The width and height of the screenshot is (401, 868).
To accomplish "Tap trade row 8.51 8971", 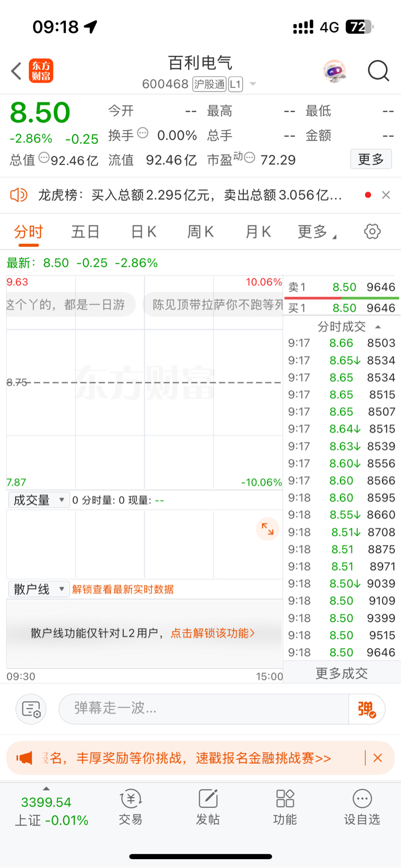I will tap(342, 566).
